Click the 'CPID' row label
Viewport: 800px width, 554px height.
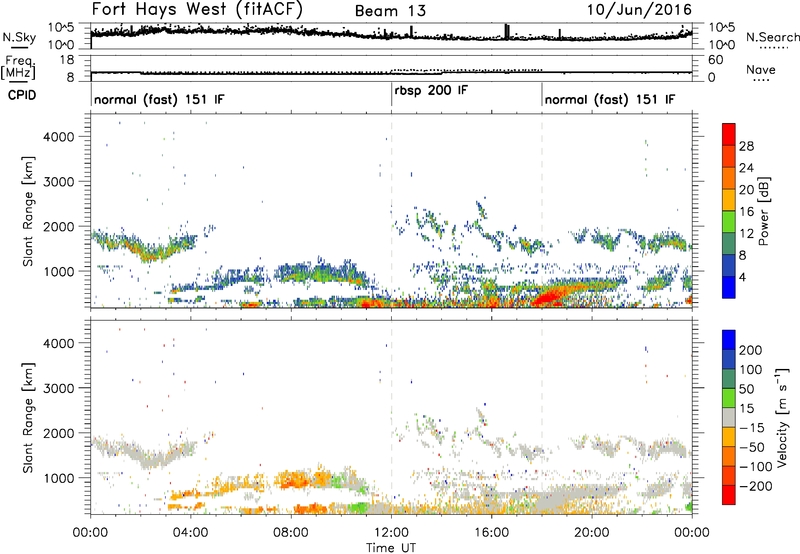22,95
